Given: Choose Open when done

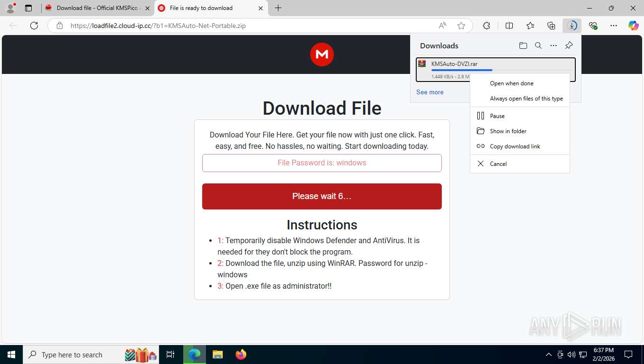Looking at the screenshot, I should point(520,83).
